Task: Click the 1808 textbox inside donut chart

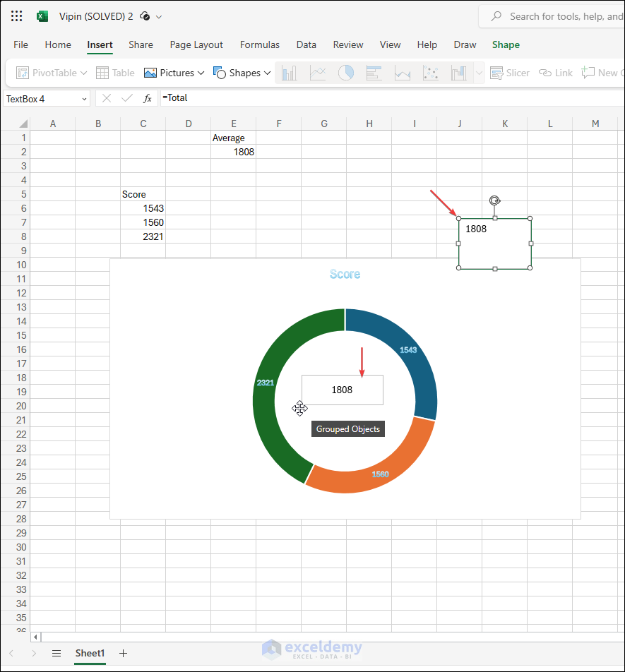Action: coord(342,390)
